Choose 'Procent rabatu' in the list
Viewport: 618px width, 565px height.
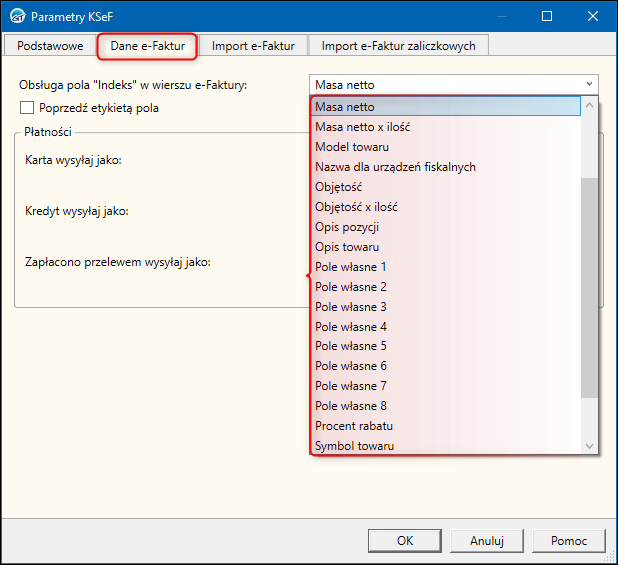click(x=446, y=426)
